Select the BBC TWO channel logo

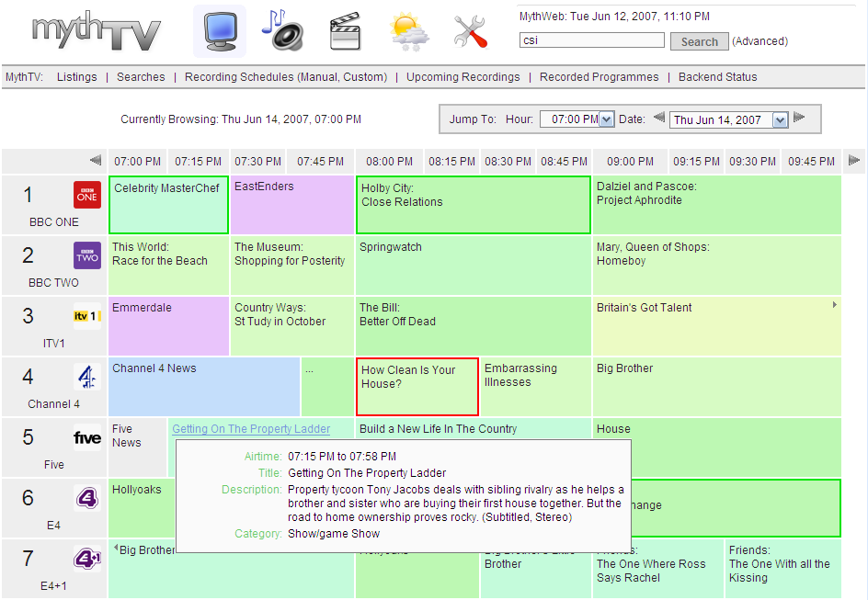[x=87, y=255]
